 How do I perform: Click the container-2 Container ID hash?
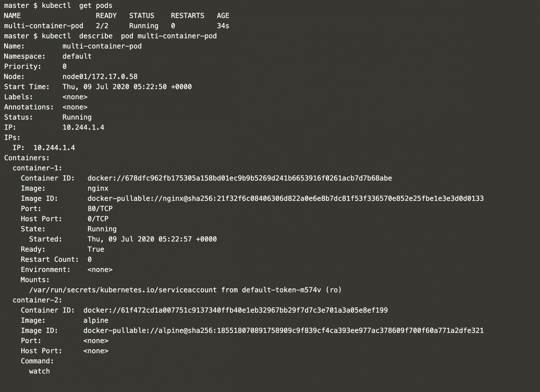(235, 310)
